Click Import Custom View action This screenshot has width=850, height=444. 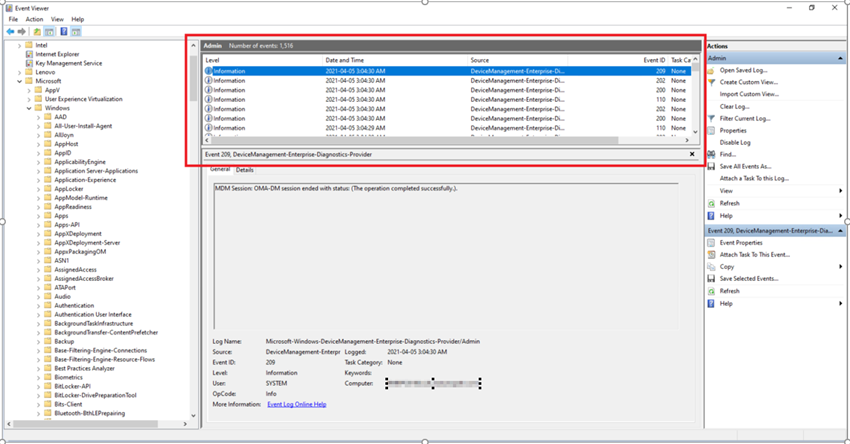749,94
